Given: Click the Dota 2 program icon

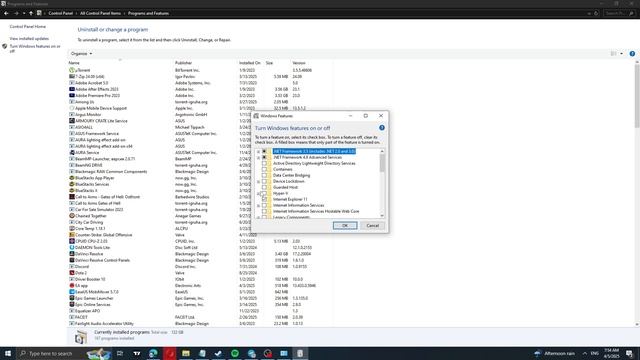Looking at the screenshot, I should (x=72, y=273).
